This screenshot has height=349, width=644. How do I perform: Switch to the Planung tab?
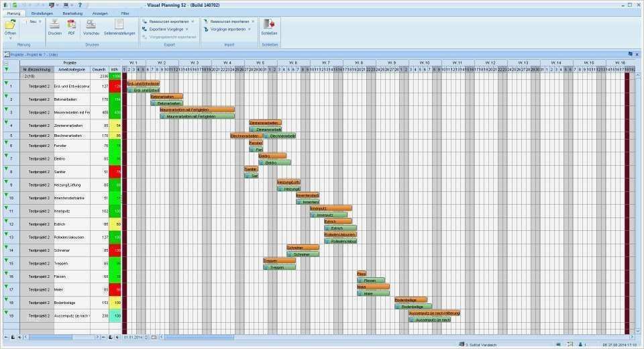(x=13, y=13)
